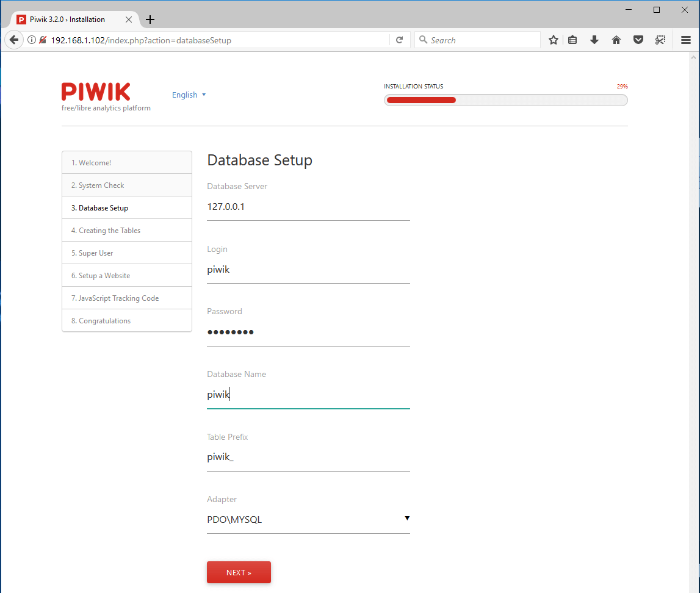Click the Piwik logo
Viewport: 700px width, 593px height.
pyautogui.click(x=96, y=92)
